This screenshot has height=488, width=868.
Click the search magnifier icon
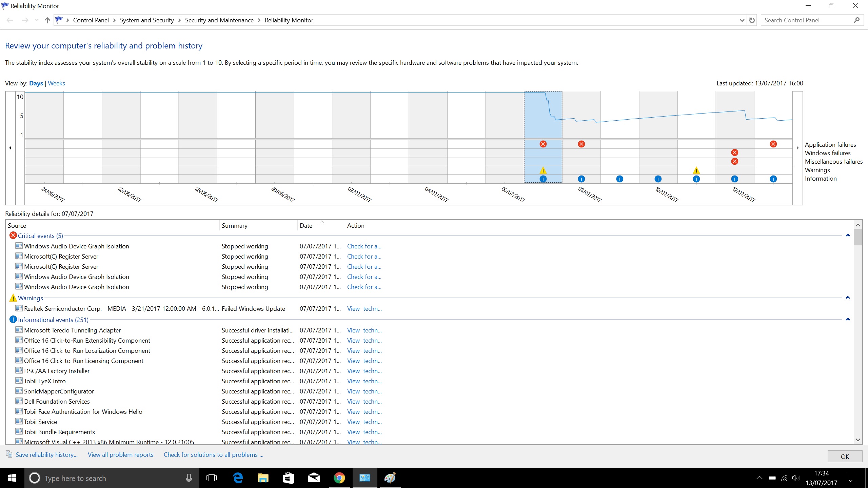pyautogui.click(x=856, y=20)
